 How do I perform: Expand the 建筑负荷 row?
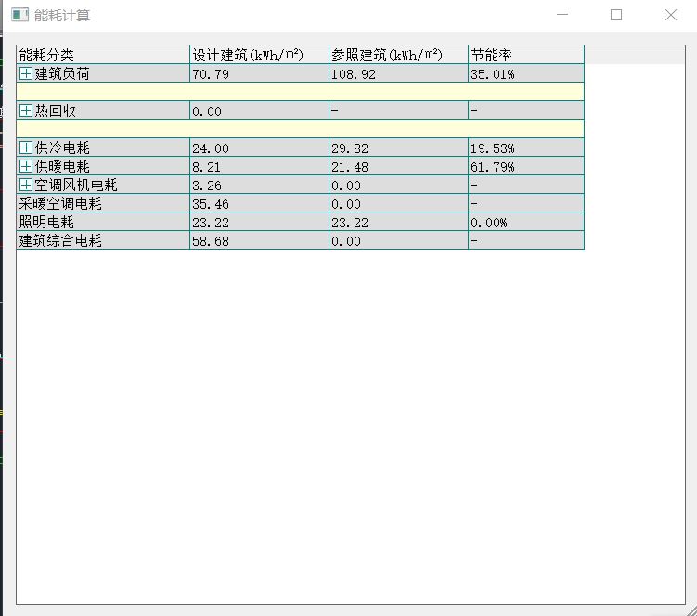pyautogui.click(x=26, y=74)
